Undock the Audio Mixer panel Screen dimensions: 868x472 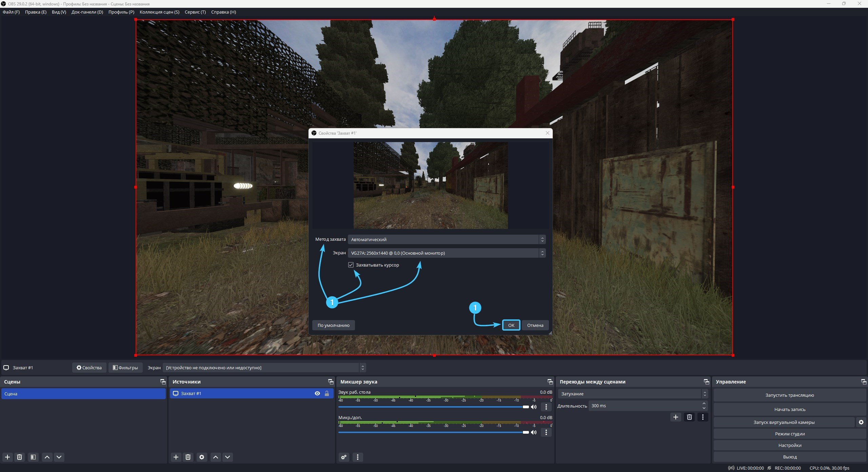550,382
